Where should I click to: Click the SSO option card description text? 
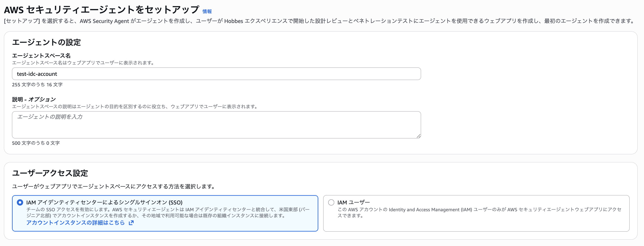[167, 212]
